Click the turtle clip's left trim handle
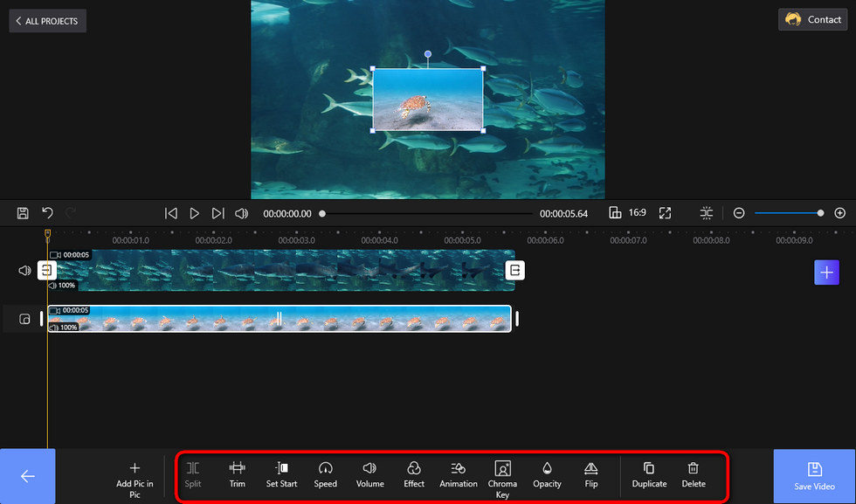The image size is (856, 504). (42, 318)
